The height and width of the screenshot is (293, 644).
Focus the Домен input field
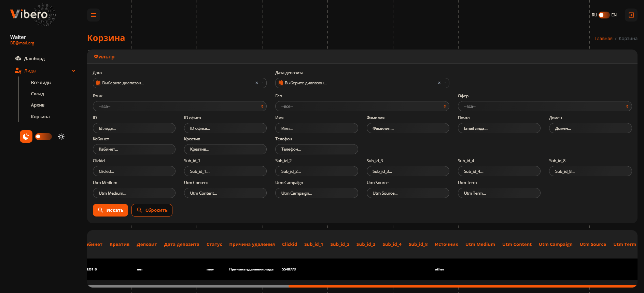point(590,128)
